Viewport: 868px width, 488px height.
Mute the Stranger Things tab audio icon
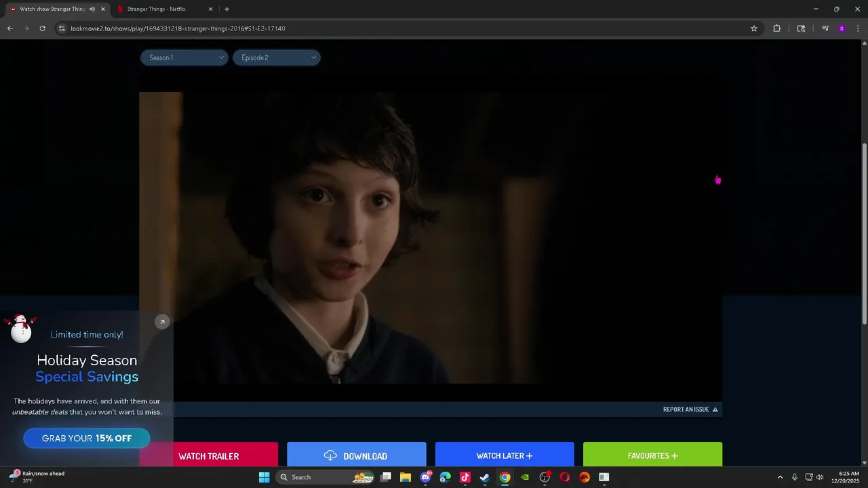point(92,9)
